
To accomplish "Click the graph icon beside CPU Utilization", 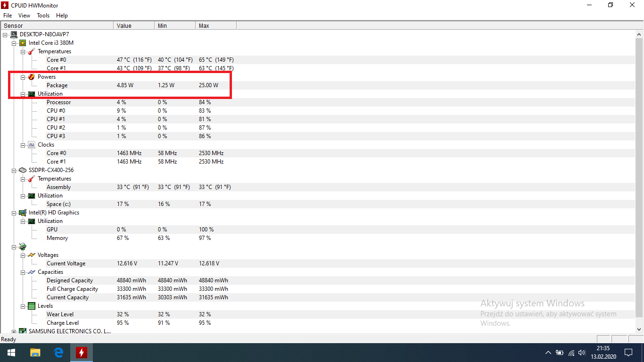I will coord(31,94).
